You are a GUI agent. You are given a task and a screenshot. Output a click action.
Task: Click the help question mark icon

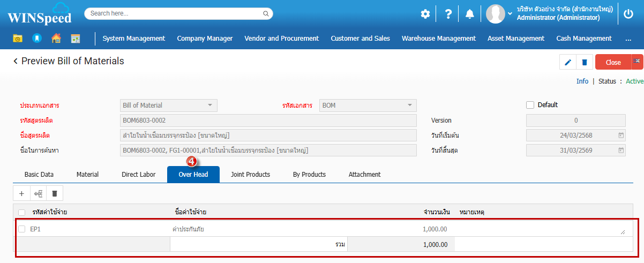448,14
